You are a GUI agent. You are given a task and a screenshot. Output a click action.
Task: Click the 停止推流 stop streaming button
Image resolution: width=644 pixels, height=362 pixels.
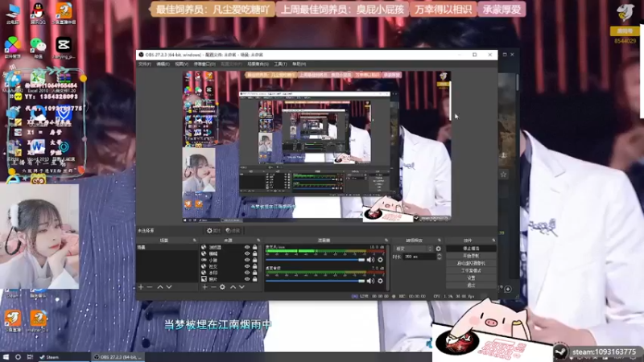pyautogui.click(x=471, y=249)
